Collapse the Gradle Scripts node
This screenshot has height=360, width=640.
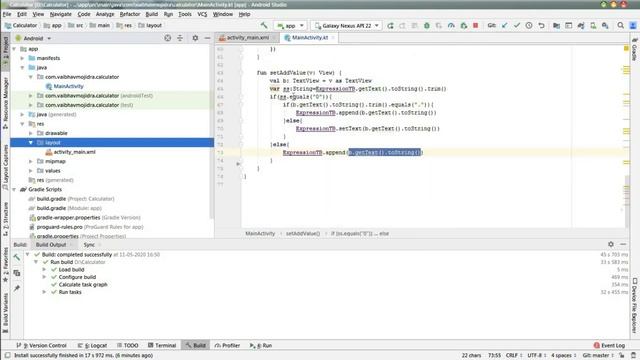click(x=15, y=189)
